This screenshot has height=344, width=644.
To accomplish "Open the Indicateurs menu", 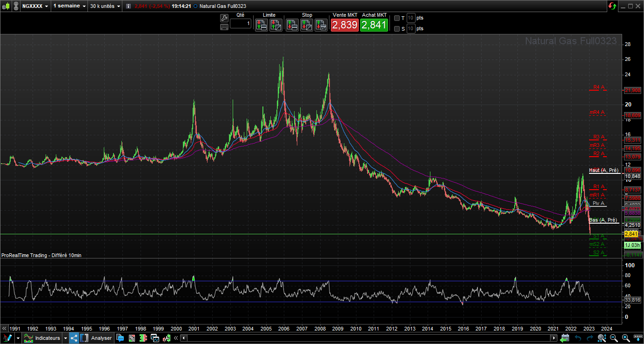I will point(47,338).
